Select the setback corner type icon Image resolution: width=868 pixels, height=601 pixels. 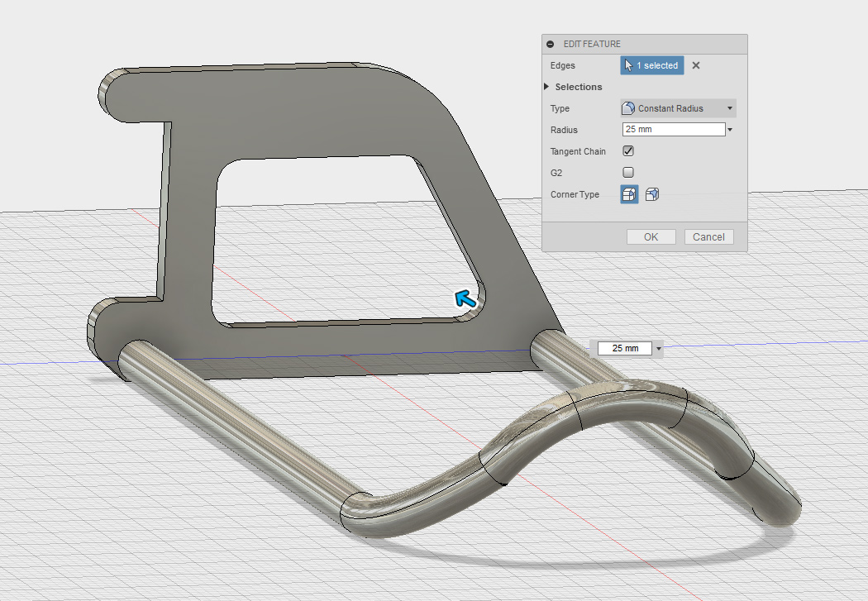652,194
